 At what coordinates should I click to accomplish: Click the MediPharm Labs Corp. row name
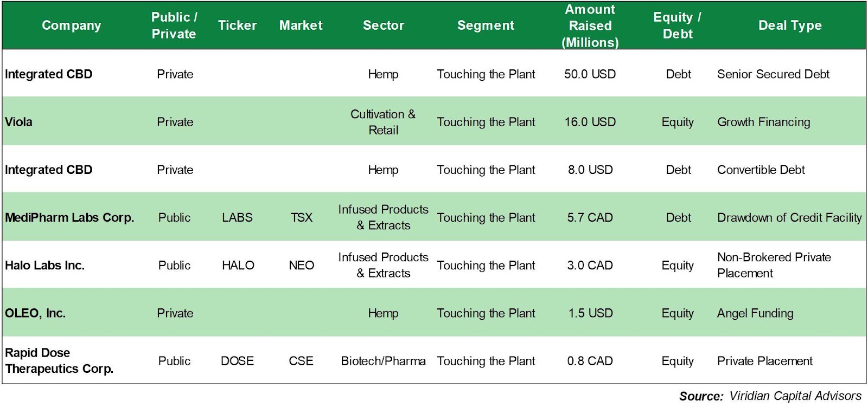coord(69,217)
